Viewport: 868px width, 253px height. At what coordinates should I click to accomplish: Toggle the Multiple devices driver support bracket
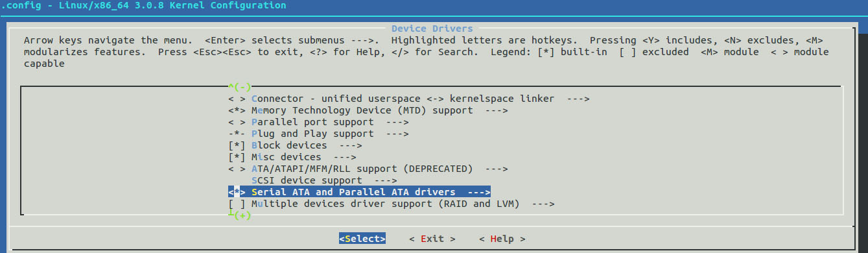click(x=237, y=204)
